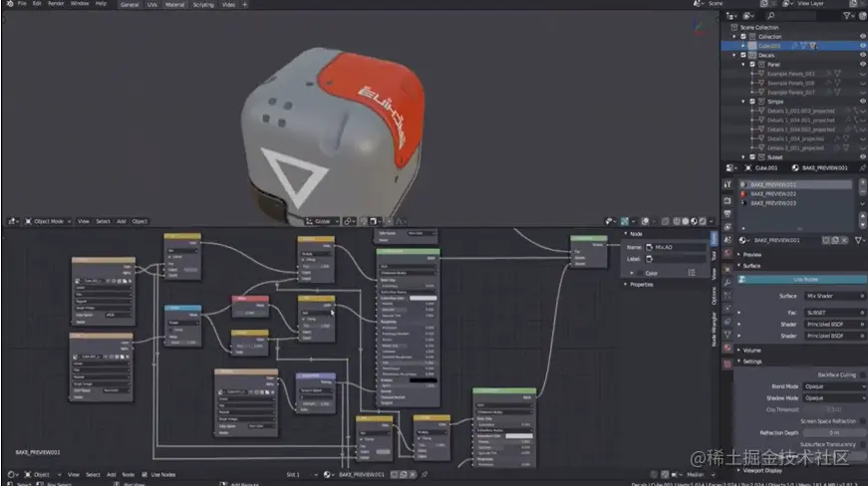Adjust Refraction Depth value field

834,433
